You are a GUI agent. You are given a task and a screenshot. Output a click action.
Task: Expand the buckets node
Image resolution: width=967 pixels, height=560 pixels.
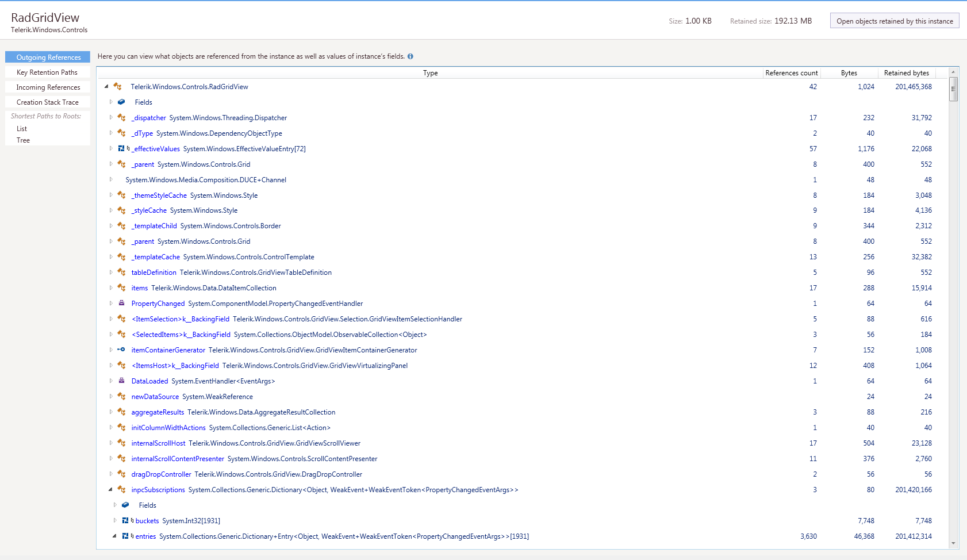(115, 521)
